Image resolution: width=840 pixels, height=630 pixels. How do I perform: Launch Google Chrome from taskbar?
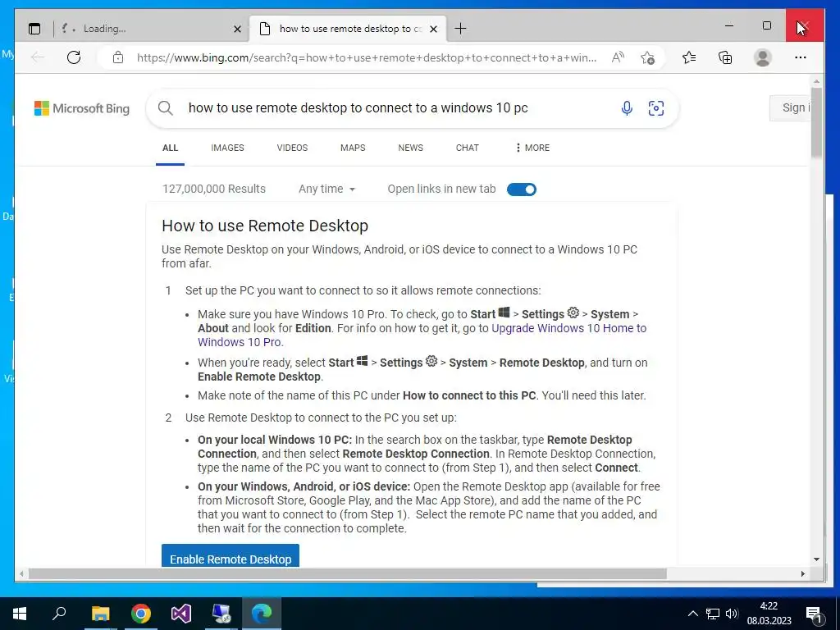click(141, 614)
